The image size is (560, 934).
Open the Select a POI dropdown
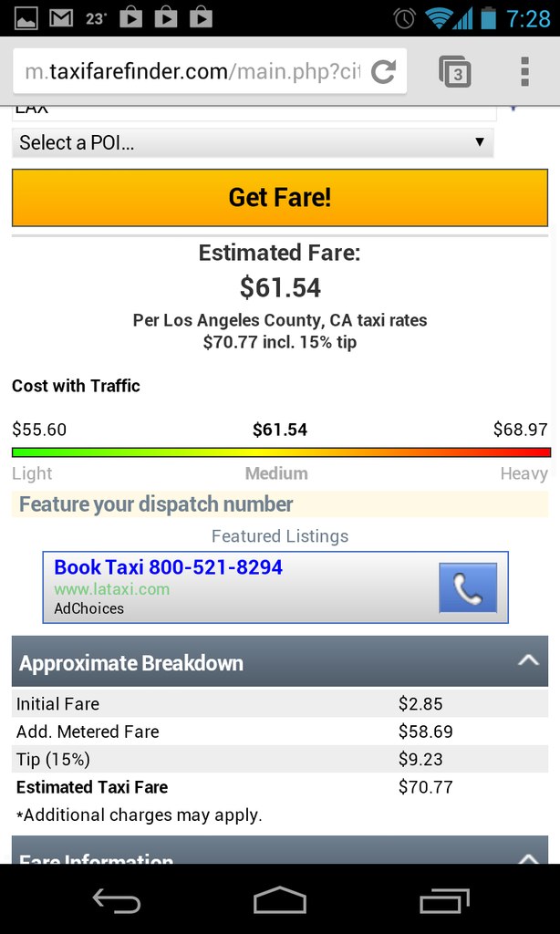point(253,142)
